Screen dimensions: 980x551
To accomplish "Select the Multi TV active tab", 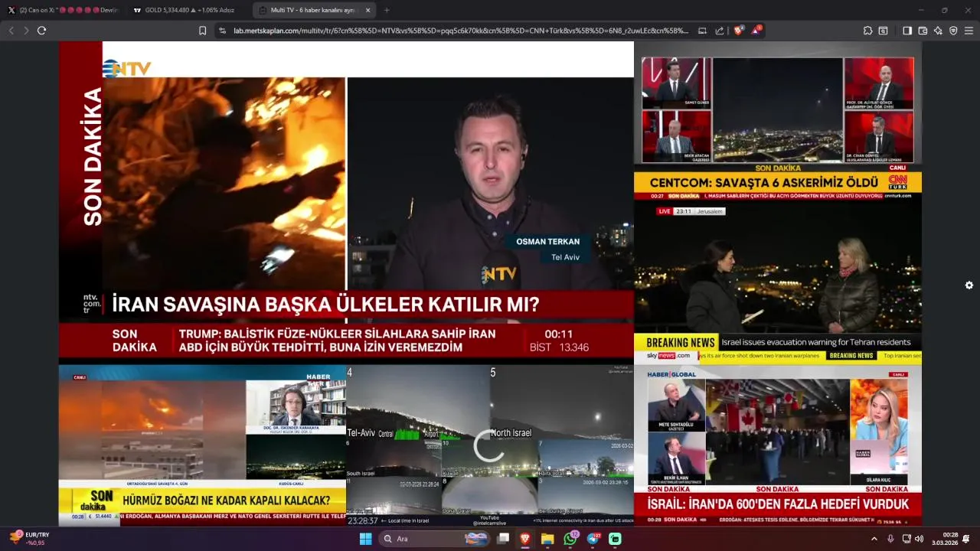I will (314, 10).
